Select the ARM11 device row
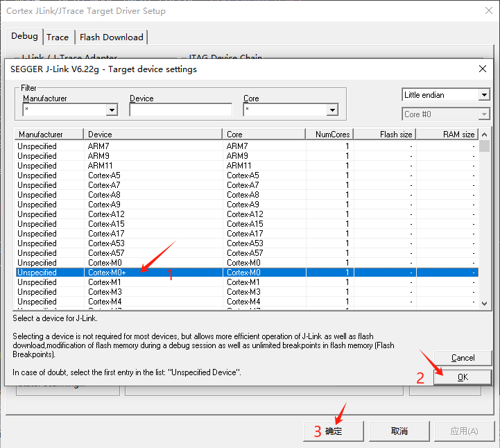This screenshot has height=448, width=500. (246, 166)
